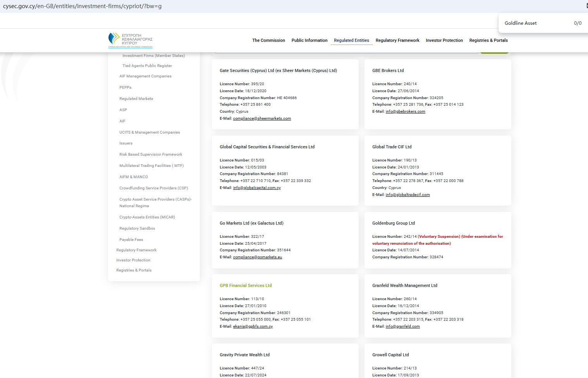Image resolution: width=588 pixels, height=378 pixels.
Task: Open GPB Financial Services Ltd entry
Action: point(246,285)
